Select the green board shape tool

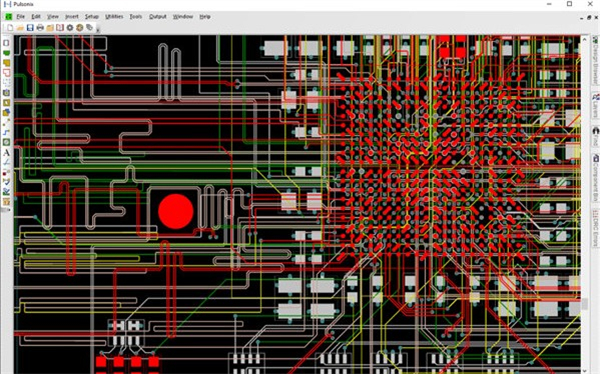coord(7,53)
